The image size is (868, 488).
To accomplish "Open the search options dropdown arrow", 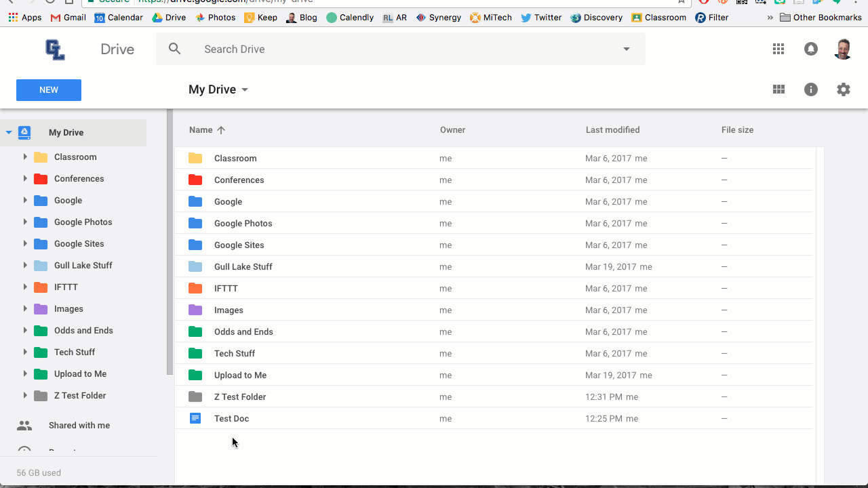I will [x=627, y=49].
